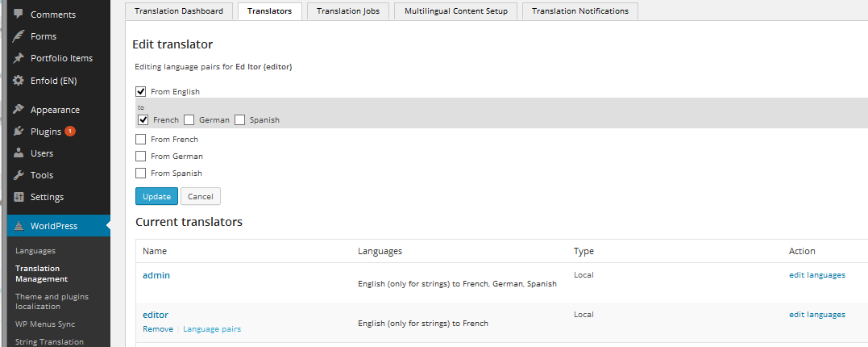Uncheck the From English checkbox

[x=140, y=91]
